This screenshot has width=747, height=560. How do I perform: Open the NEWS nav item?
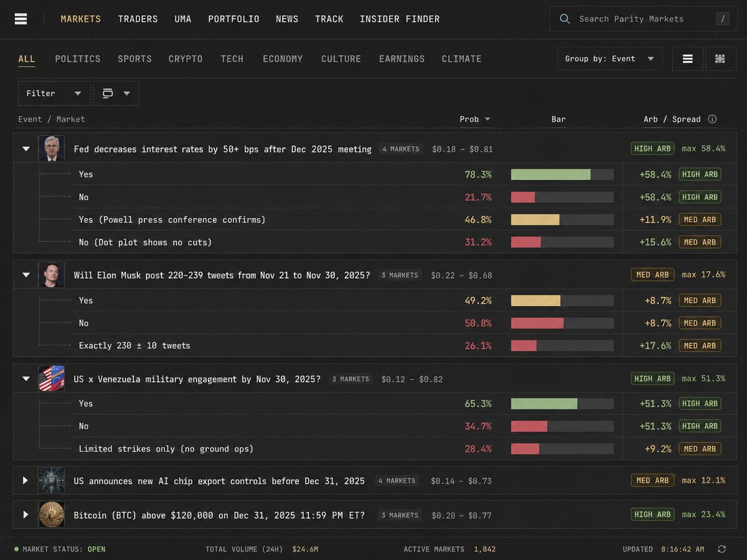[x=287, y=19]
